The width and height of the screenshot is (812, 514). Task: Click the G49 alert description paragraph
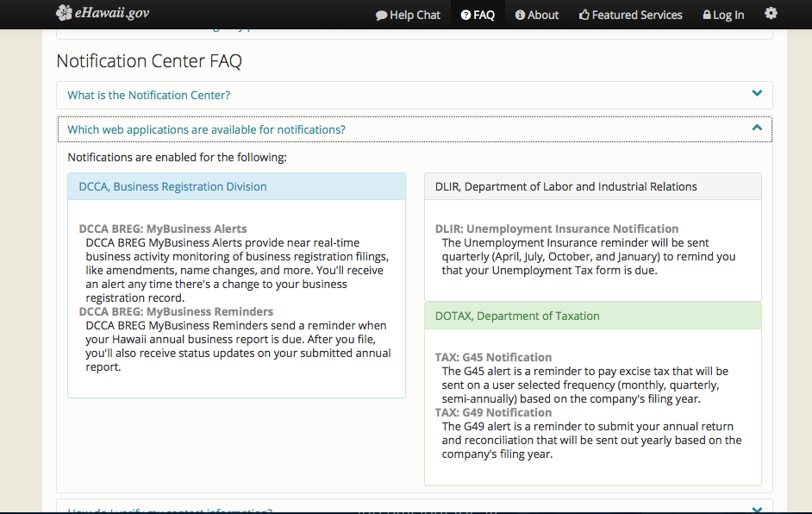click(591, 441)
